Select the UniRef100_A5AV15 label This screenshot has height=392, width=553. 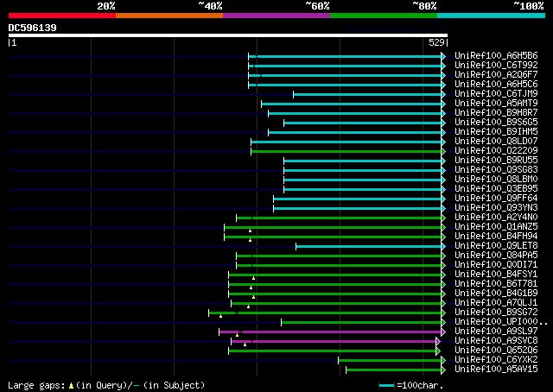[x=496, y=370]
